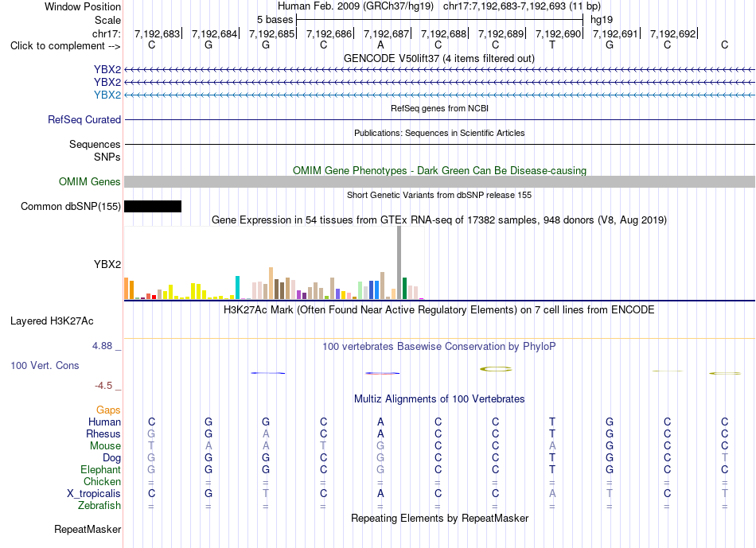
Task: Click the OMIM Genes track label
Action: click(x=90, y=181)
